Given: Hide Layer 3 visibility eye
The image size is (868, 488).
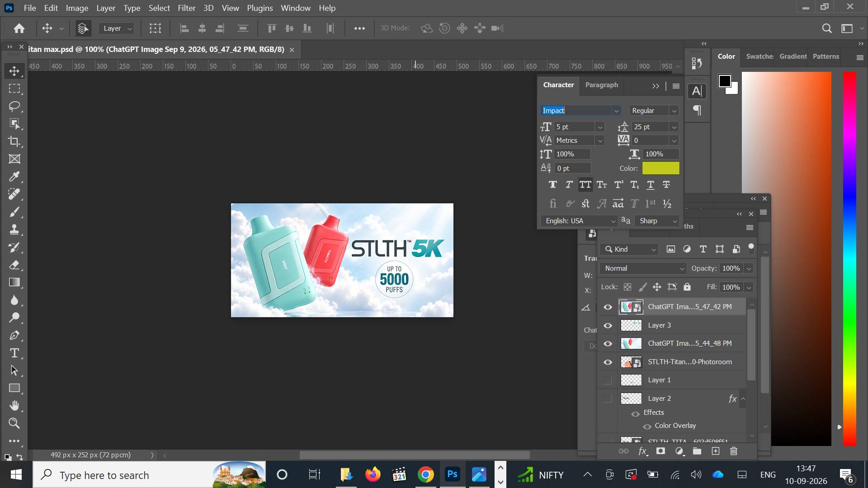Looking at the screenshot, I should coord(608,325).
